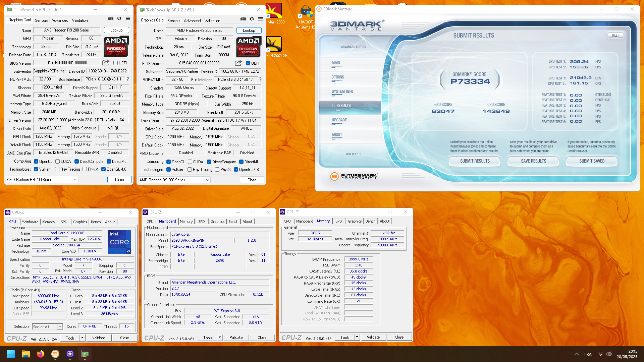This screenshot has width=644, height=362.
Task: Click refresh icon in right GPU-Z window
Action: pos(252,19)
